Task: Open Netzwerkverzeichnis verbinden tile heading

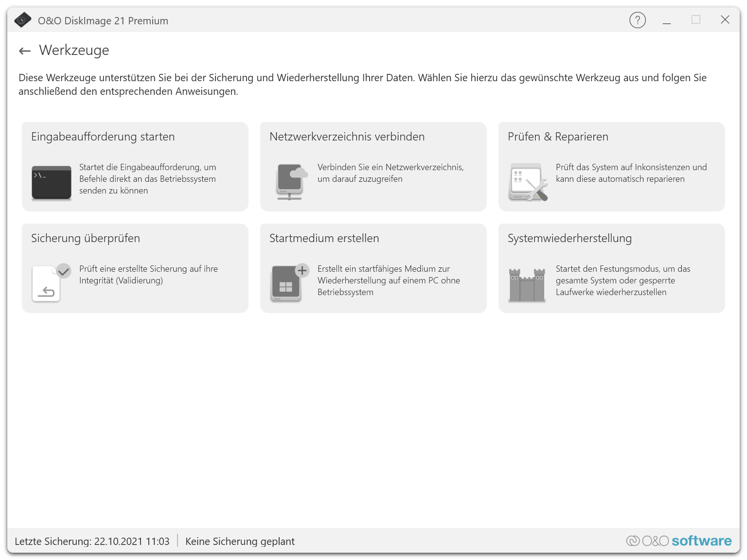Action: (x=347, y=137)
